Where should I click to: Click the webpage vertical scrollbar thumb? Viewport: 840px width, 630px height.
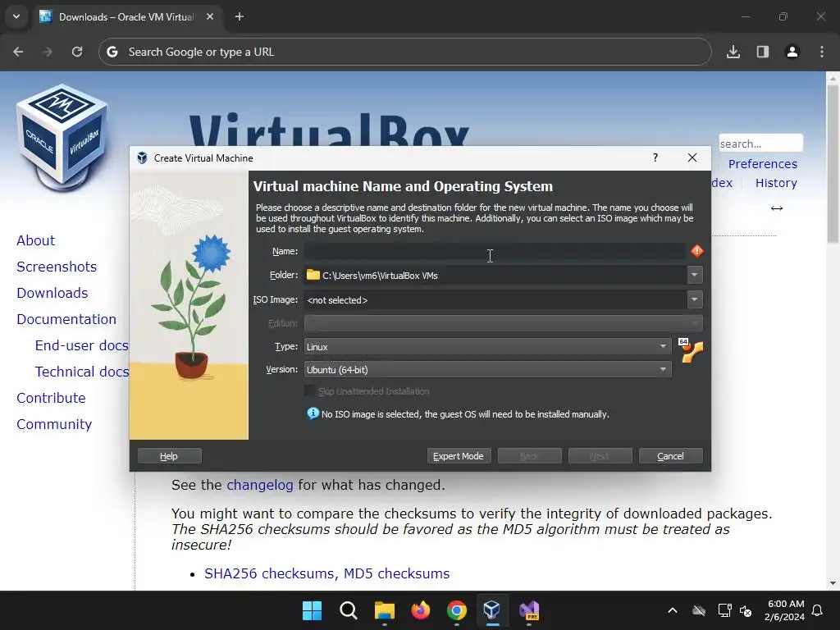tap(833, 163)
